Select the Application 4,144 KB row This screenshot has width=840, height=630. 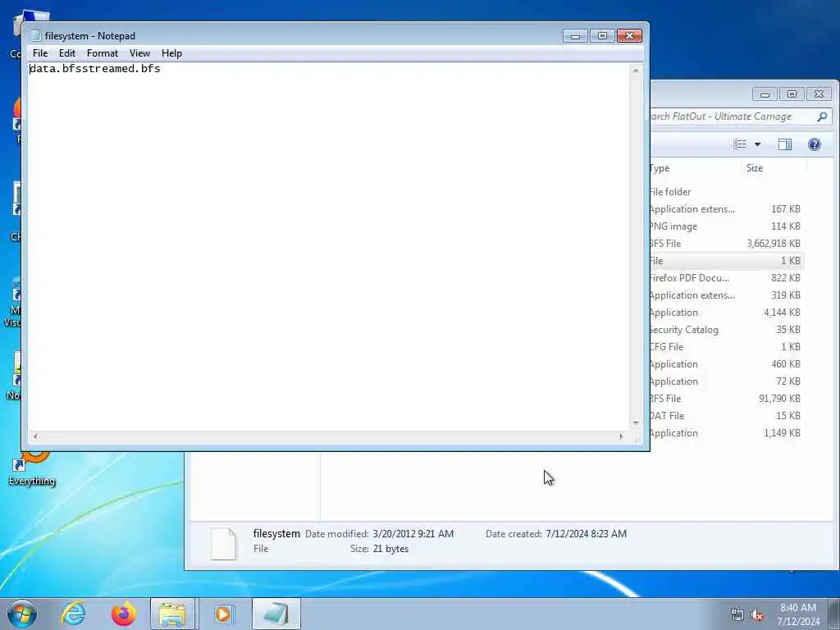[x=727, y=313]
